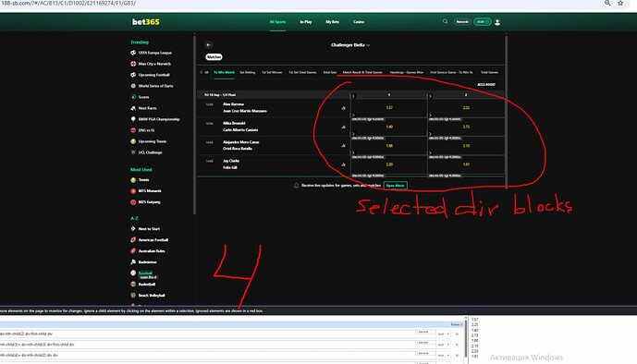The image size is (637, 364).
Task: Open stats icon for Mika Brunold match
Action: pyautogui.click(x=343, y=127)
